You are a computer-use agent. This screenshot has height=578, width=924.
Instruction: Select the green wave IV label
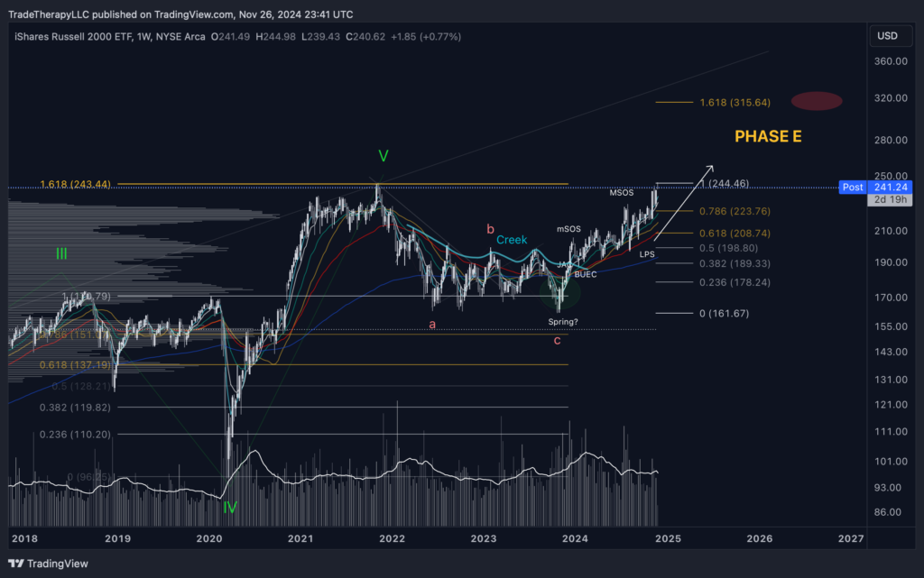pyautogui.click(x=230, y=508)
